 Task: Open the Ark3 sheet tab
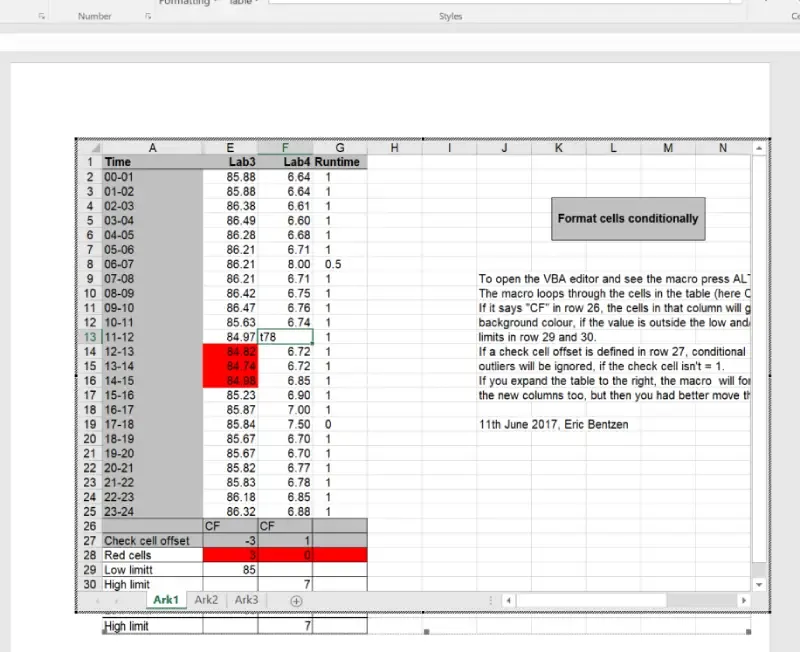click(246, 599)
